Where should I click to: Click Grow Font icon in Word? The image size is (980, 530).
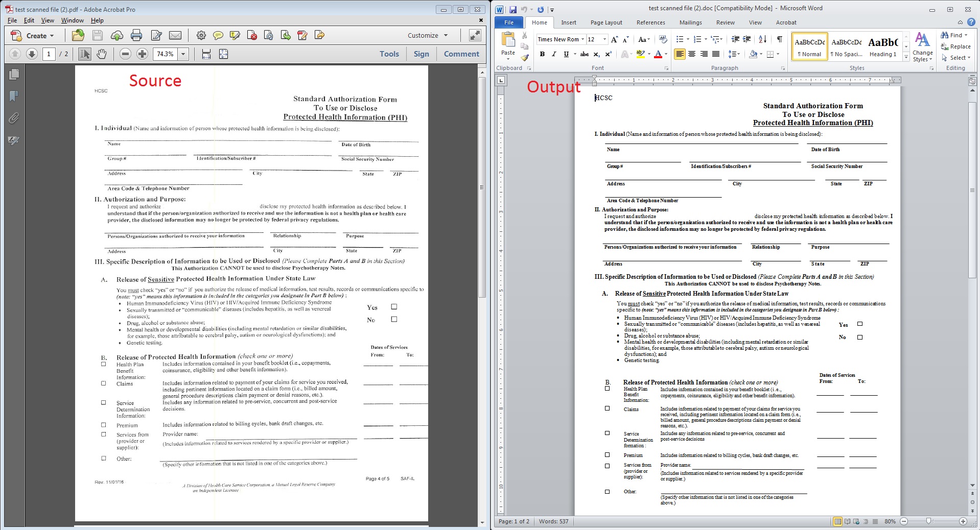coord(615,39)
